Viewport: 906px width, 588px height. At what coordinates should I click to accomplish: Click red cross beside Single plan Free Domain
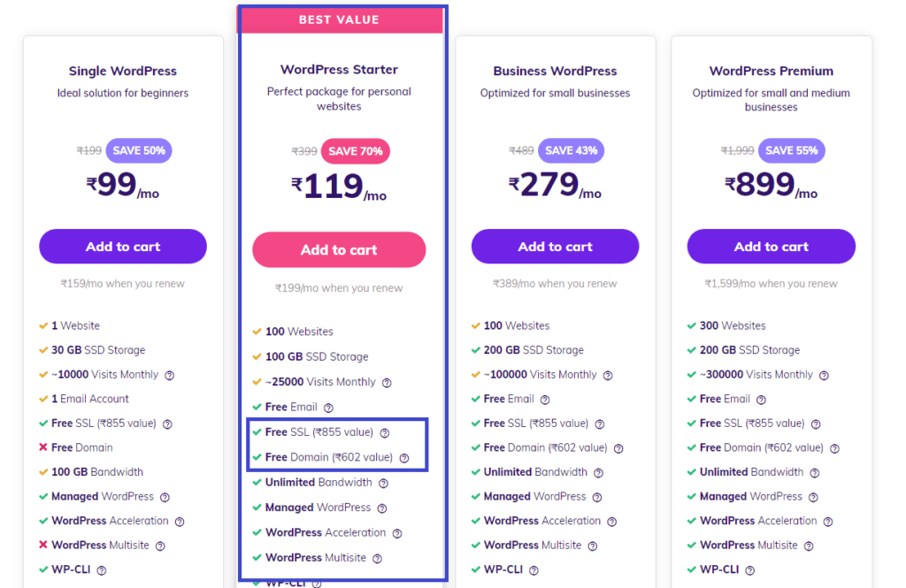click(42, 447)
